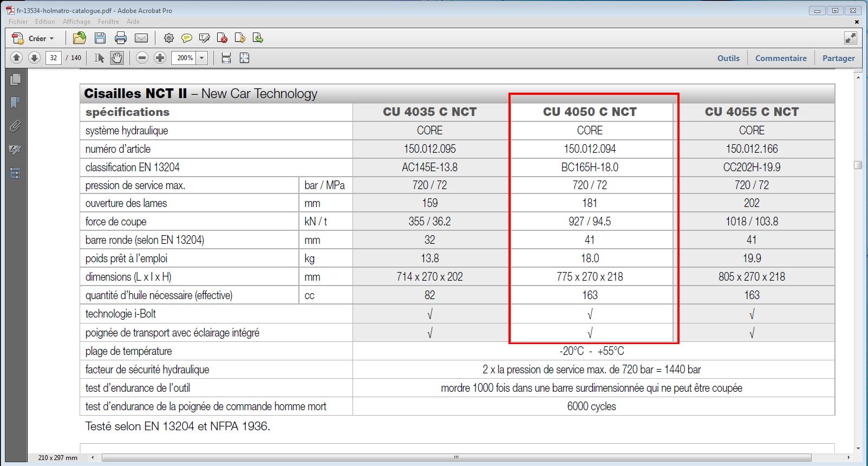Open the attachments paperclip panel

pyautogui.click(x=15, y=126)
